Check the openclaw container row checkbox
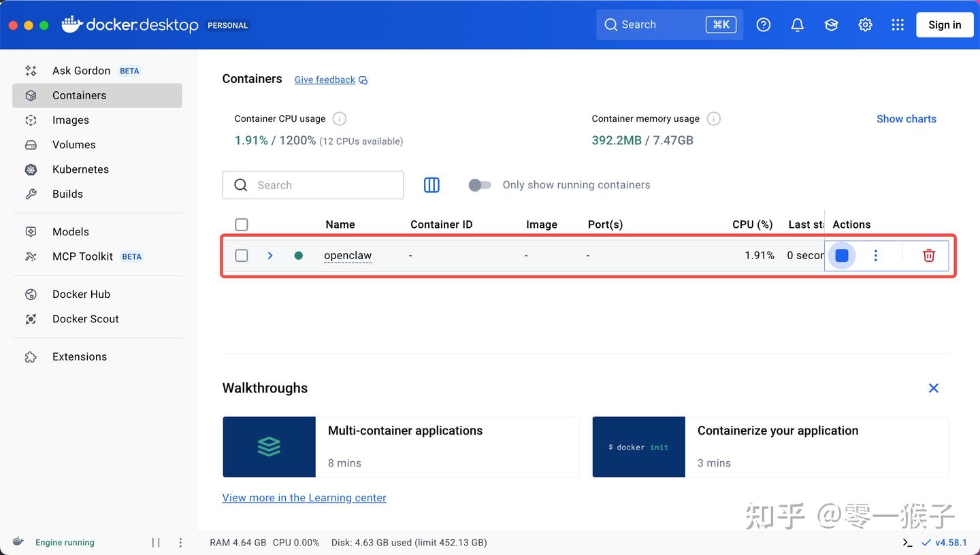The width and height of the screenshot is (980, 555). [242, 255]
